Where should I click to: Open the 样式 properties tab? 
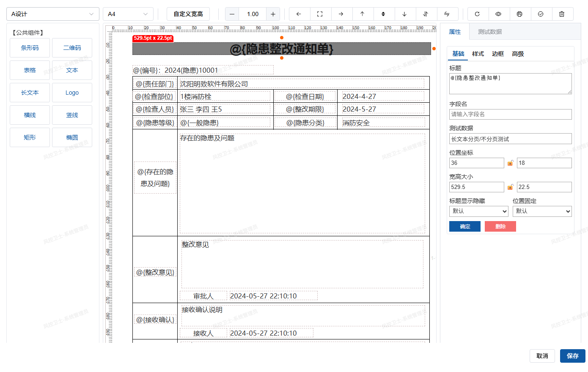[x=478, y=54]
